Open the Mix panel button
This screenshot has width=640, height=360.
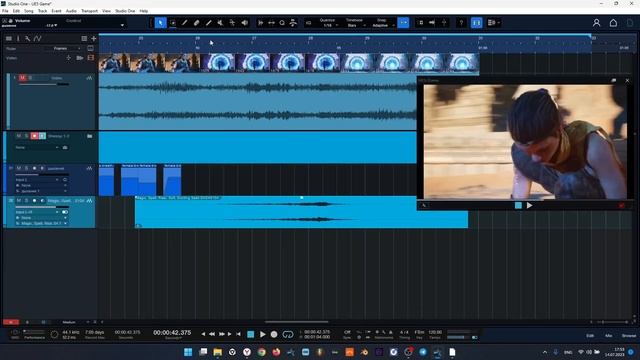tap(609, 336)
